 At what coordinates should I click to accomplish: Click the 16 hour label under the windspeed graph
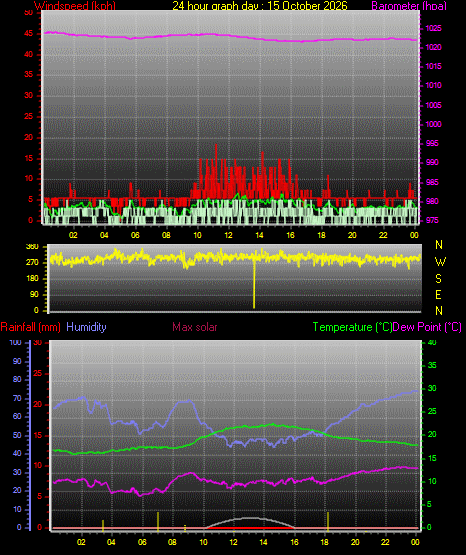click(x=290, y=235)
